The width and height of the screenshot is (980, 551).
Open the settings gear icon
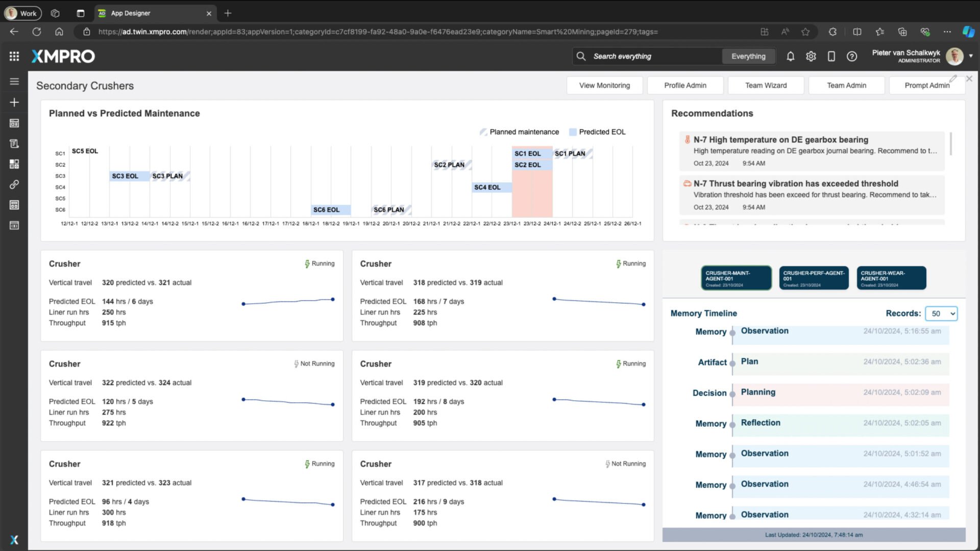tap(811, 56)
